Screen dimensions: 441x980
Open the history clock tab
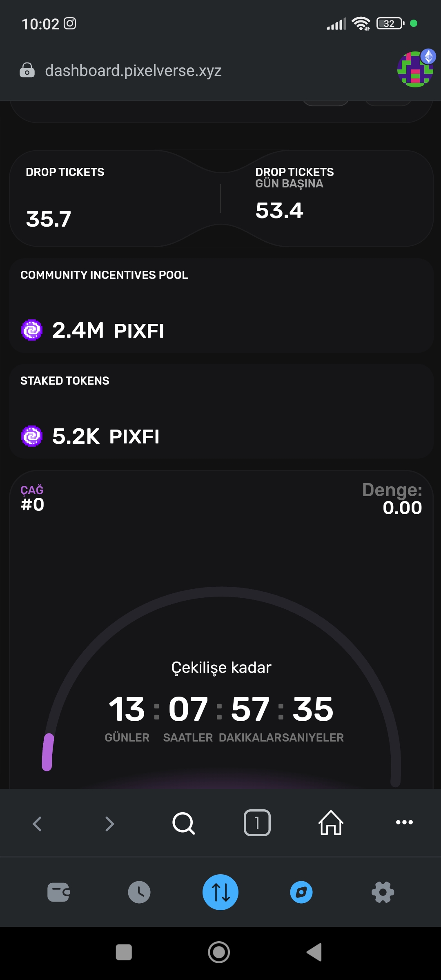(x=139, y=892)
